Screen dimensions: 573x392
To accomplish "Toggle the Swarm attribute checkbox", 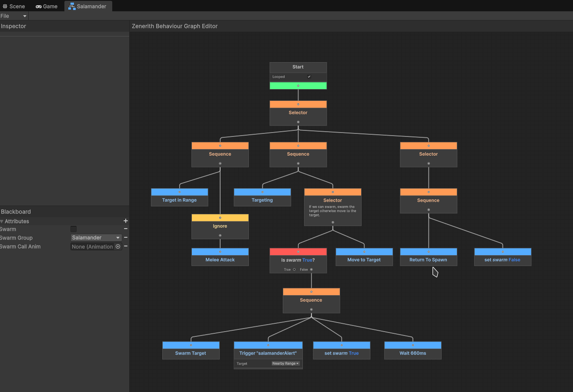I will [x=74, y=229].
